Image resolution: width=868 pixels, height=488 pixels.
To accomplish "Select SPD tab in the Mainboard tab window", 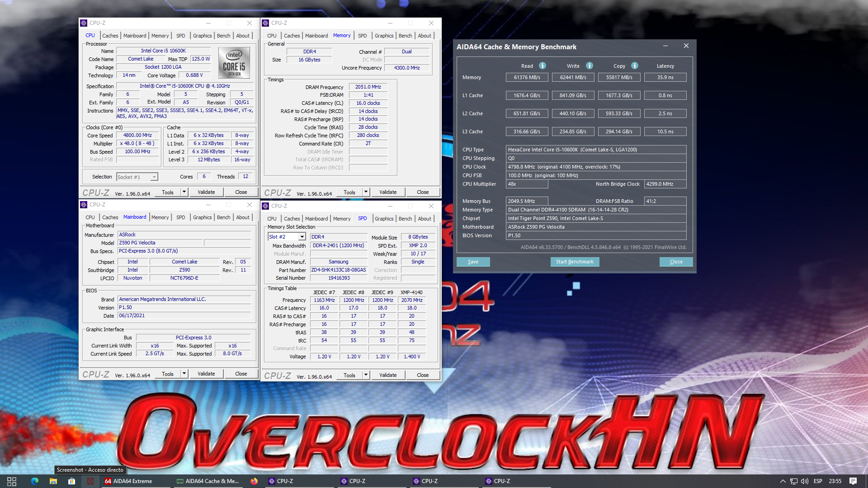I will pyautogui.click(x=180, y=217).
